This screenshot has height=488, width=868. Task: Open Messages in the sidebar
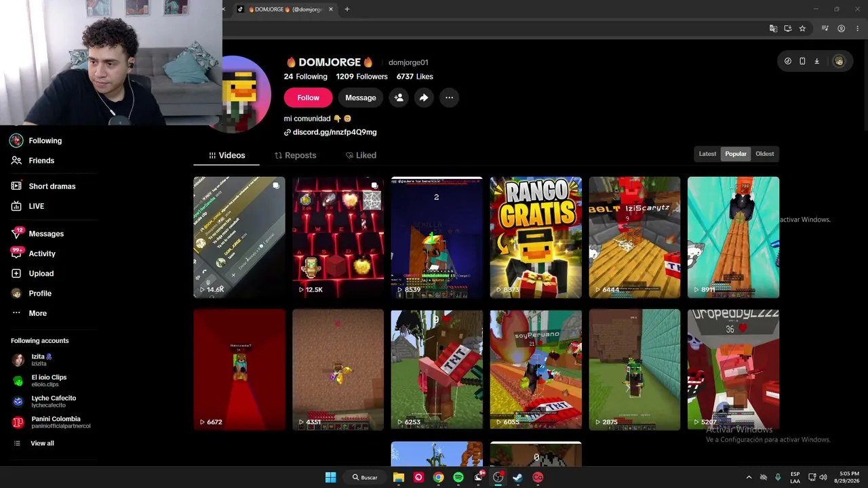click(x=46, y=234)
